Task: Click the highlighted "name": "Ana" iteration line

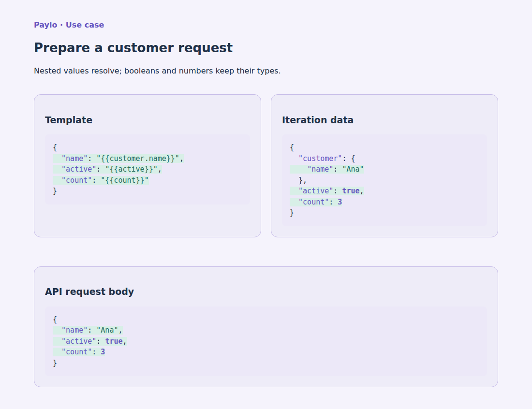Action: point(327,169)
